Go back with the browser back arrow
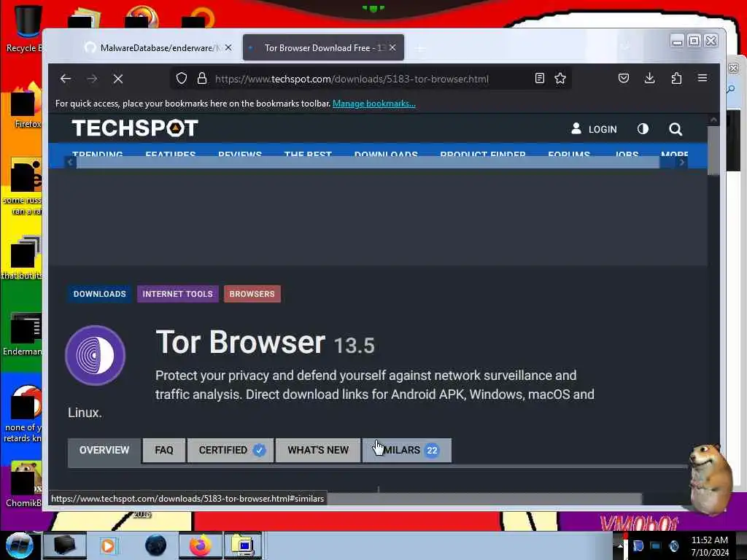 [x=66, y=79]
